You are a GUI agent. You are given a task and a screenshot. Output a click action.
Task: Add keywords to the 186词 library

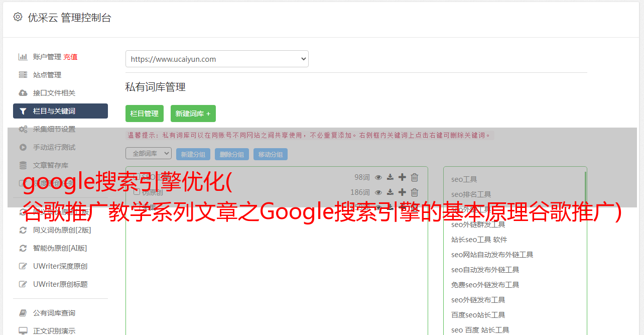pyautogui.click(x=402, y=192)
